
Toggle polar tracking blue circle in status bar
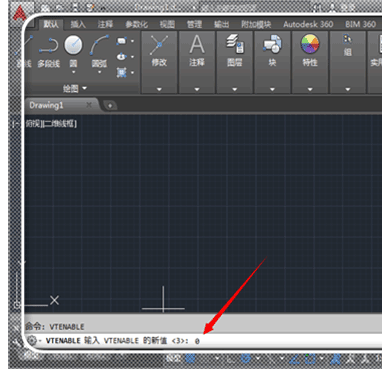pos(246,359)
